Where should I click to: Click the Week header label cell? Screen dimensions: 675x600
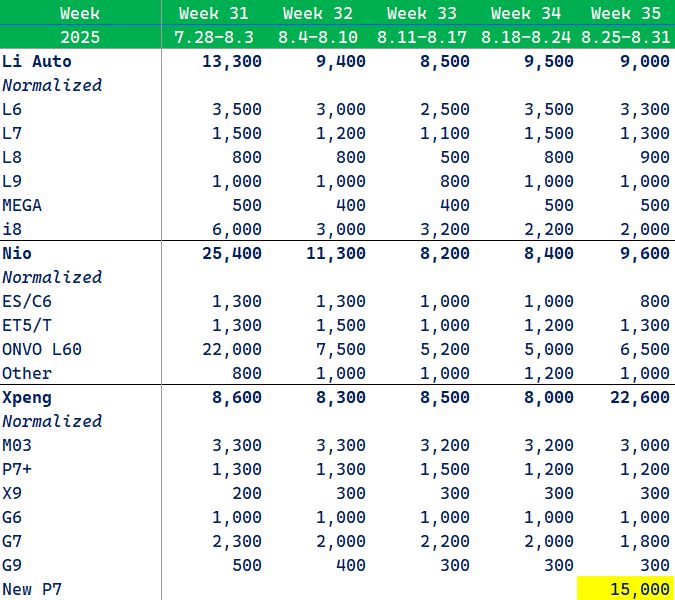[x=80, y=13]
